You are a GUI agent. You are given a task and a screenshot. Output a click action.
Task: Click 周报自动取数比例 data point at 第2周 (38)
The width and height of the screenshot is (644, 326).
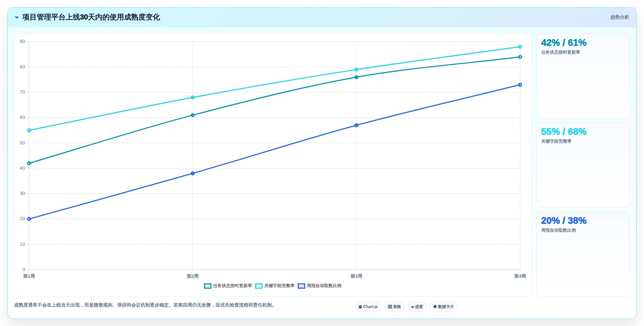click(193, 173)
